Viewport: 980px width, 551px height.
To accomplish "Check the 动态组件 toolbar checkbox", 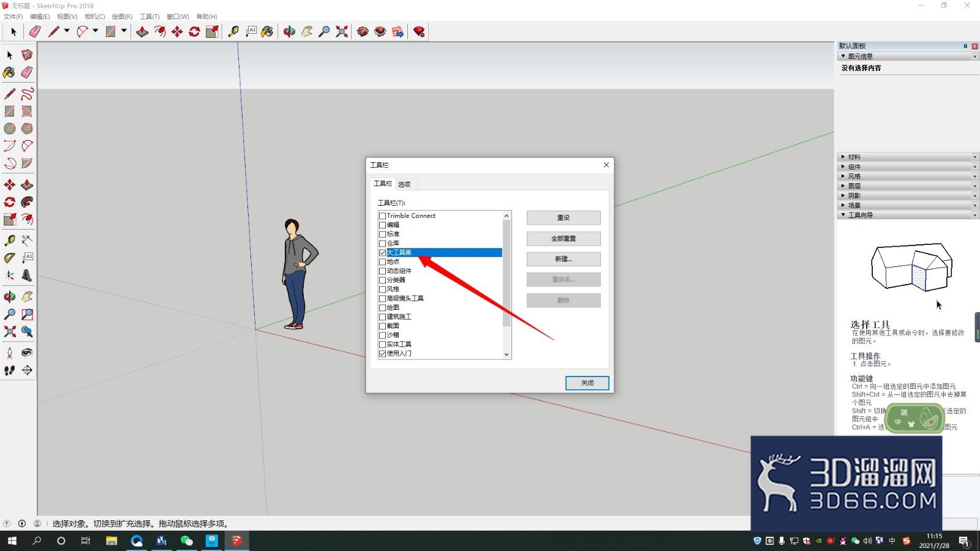I will [x=382, y=271].
